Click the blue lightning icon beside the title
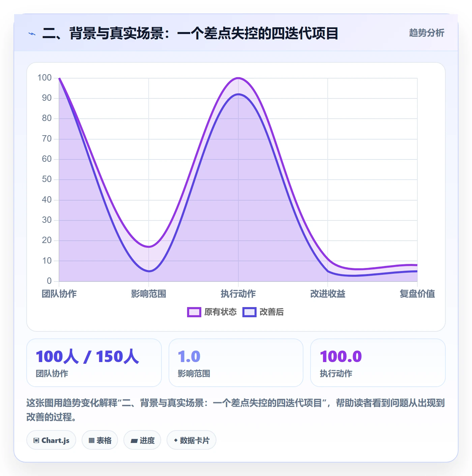The image size is (472, 476). pyautogui.click(x=32, y=34)
